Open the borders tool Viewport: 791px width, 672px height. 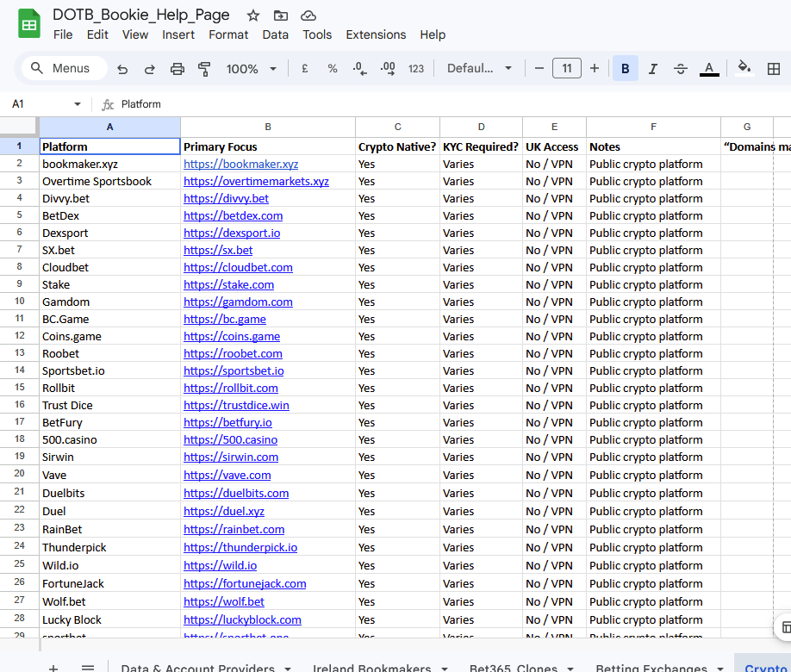click(774, 69)
